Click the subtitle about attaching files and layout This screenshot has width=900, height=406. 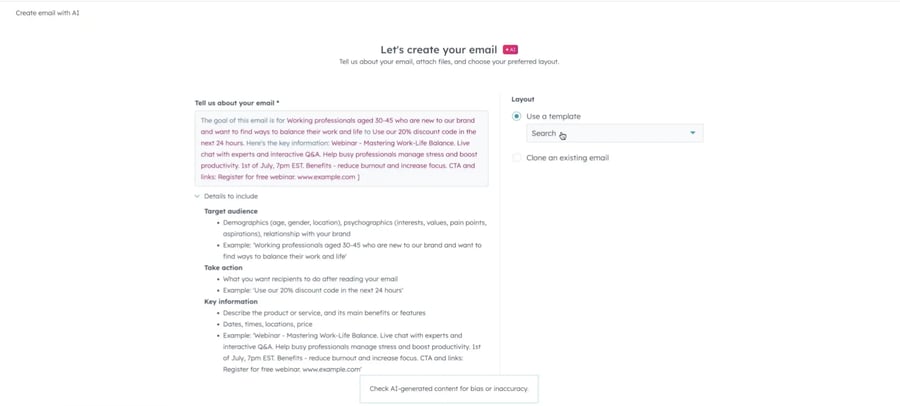click(448, 62)
